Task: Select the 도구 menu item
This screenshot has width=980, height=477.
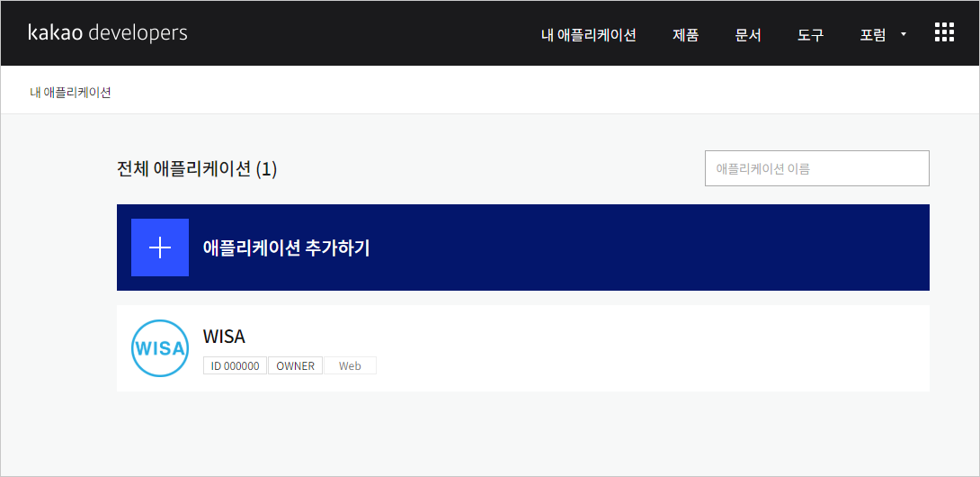Action: click(811, 35)
